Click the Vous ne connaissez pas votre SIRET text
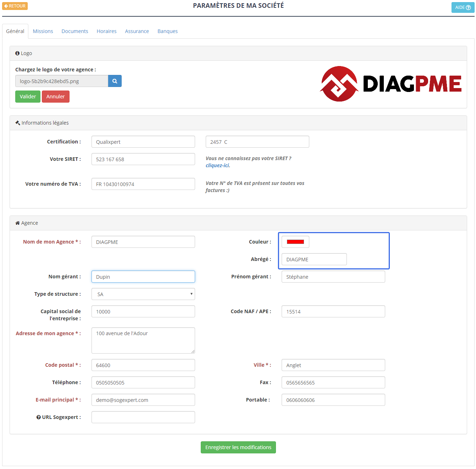 click(249, 158)
